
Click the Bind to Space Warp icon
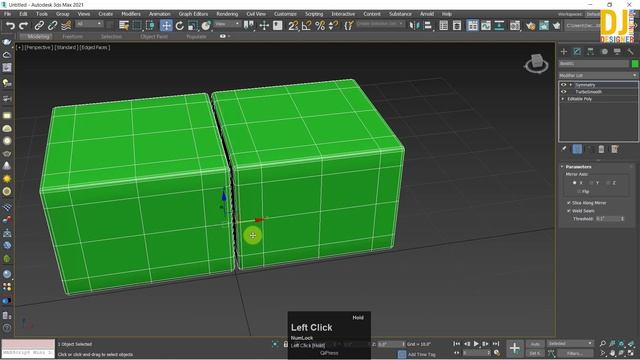point(66,26)
